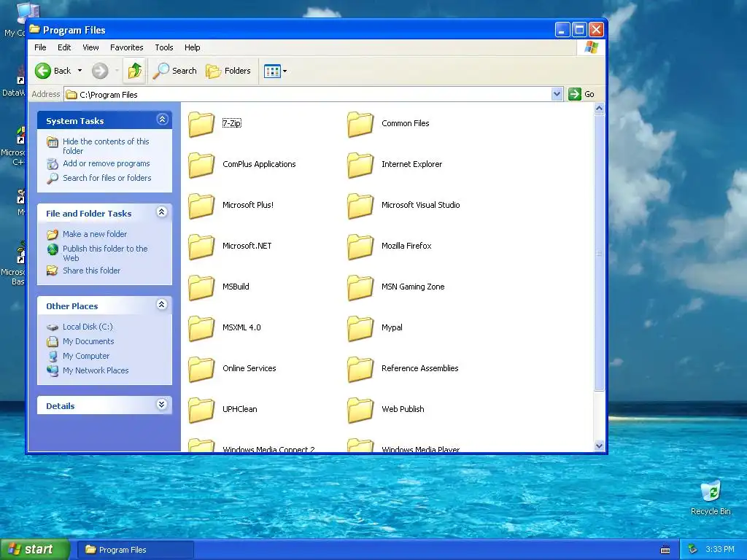The height and width of the screenshot is (560, 747).
Task: Click Hide the contents of this folder
Action: pos(106,146)
